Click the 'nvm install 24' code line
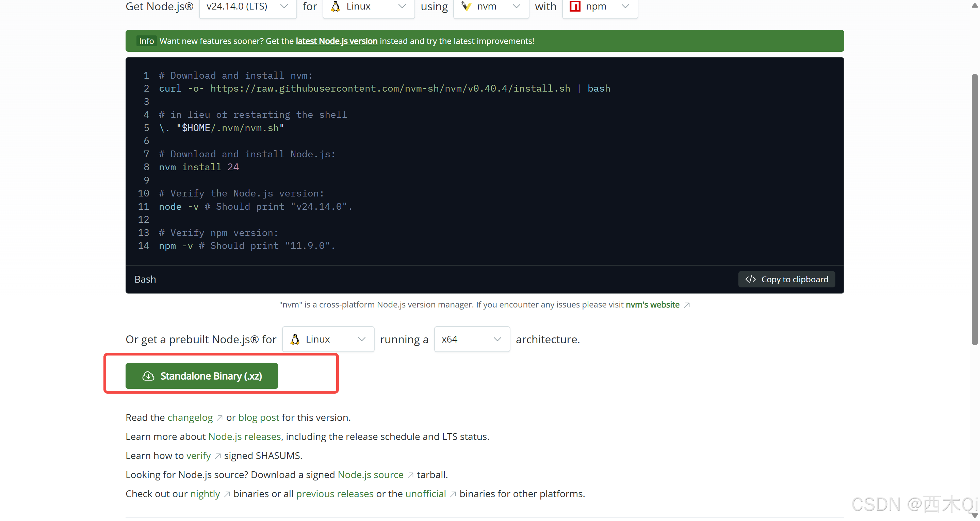This screenshot has height=521, width=980. tap(199, 167)
